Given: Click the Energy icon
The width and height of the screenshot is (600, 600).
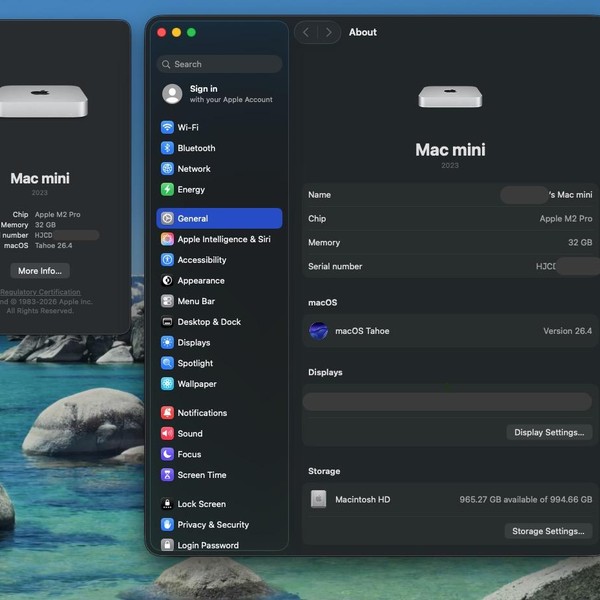Looking at the screenshot, I should [167, 189].
